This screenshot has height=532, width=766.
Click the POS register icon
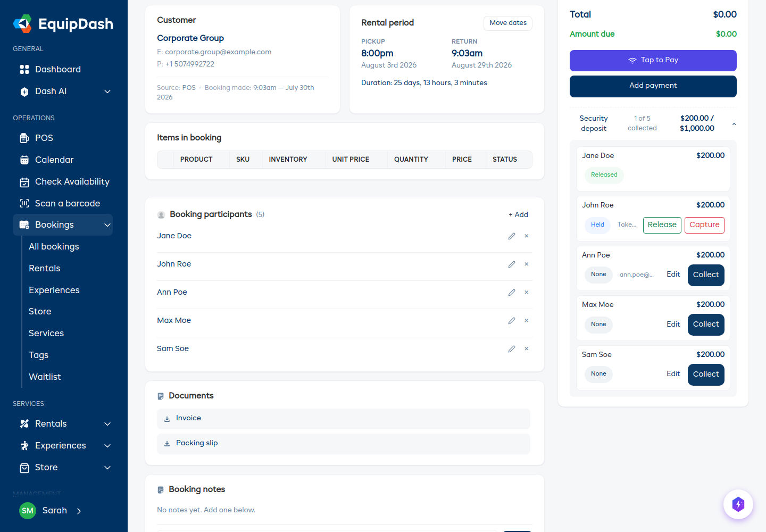pos(24,138)
